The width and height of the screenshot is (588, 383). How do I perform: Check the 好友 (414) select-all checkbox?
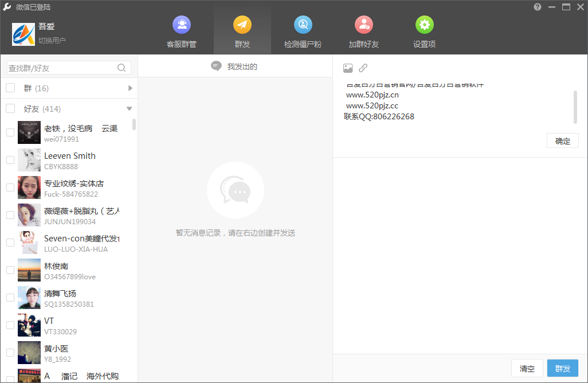pos(10,108)
